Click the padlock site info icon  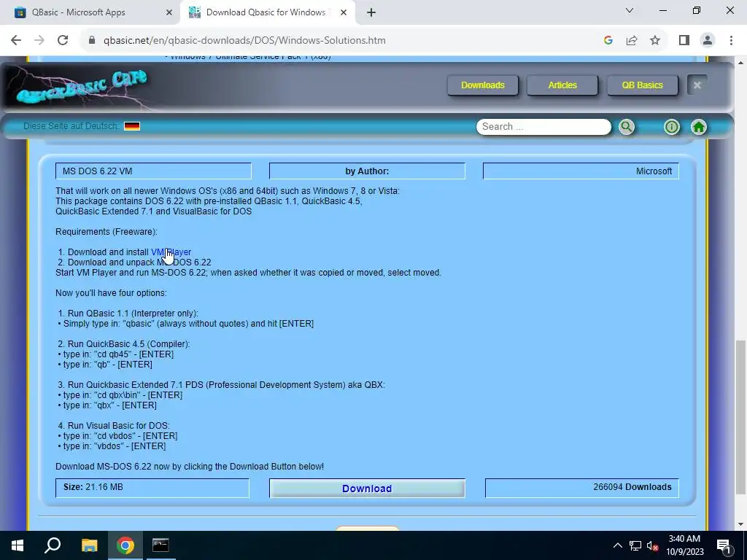point(92,41)
